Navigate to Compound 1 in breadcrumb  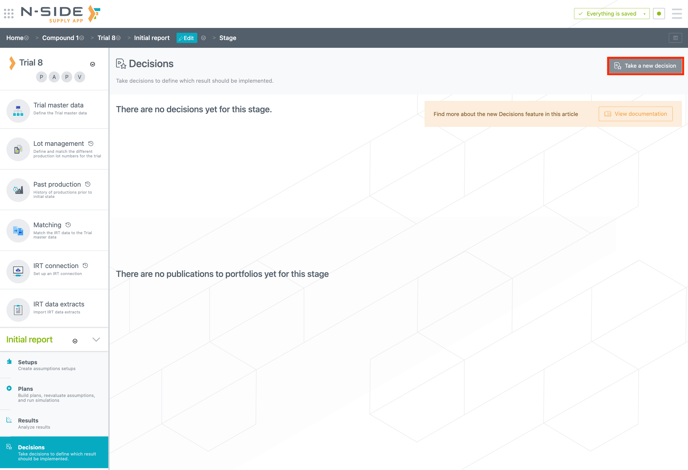tap(61, 38)
